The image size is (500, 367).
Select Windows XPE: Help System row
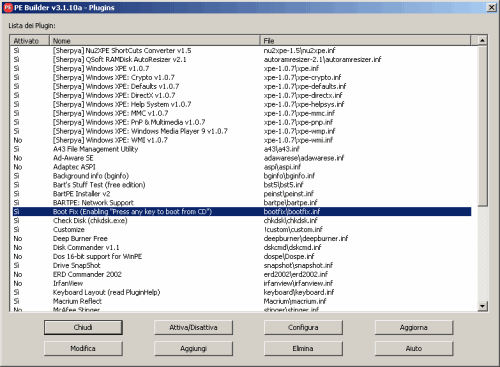(242, 104)
